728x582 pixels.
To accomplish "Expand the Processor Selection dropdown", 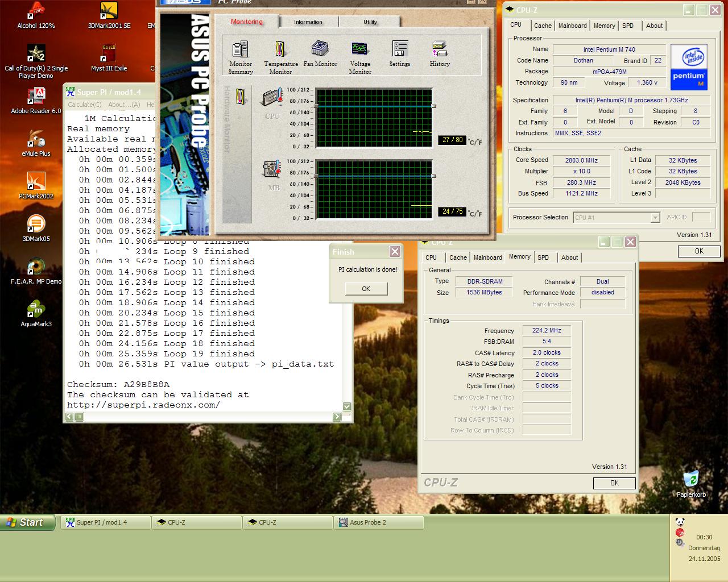I will 655,218.
